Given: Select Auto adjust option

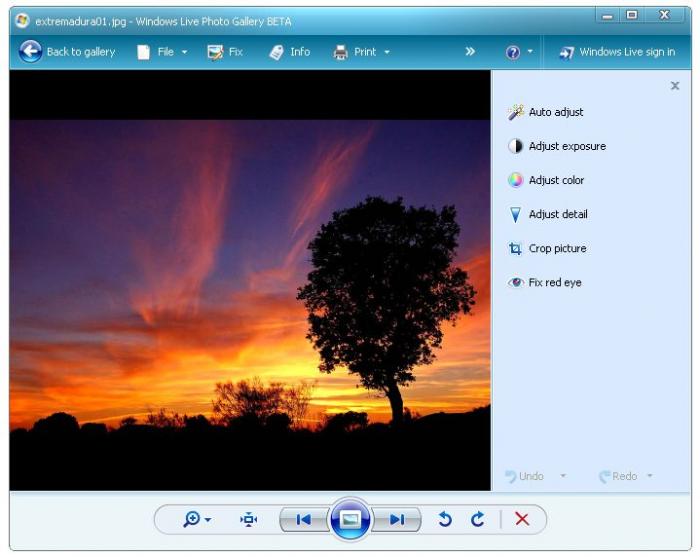Looking at the screenshot, I should [556, 112].
